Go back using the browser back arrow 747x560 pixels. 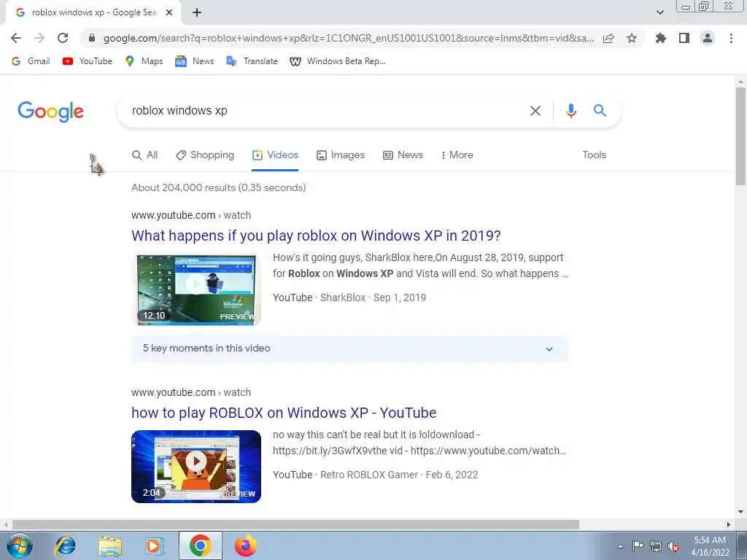point(16,38)
